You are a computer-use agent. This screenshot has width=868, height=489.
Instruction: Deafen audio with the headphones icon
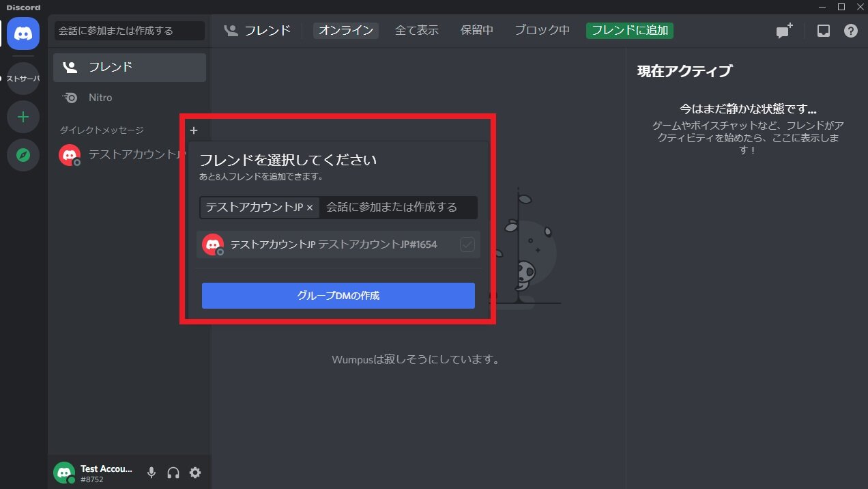(173, 473)
